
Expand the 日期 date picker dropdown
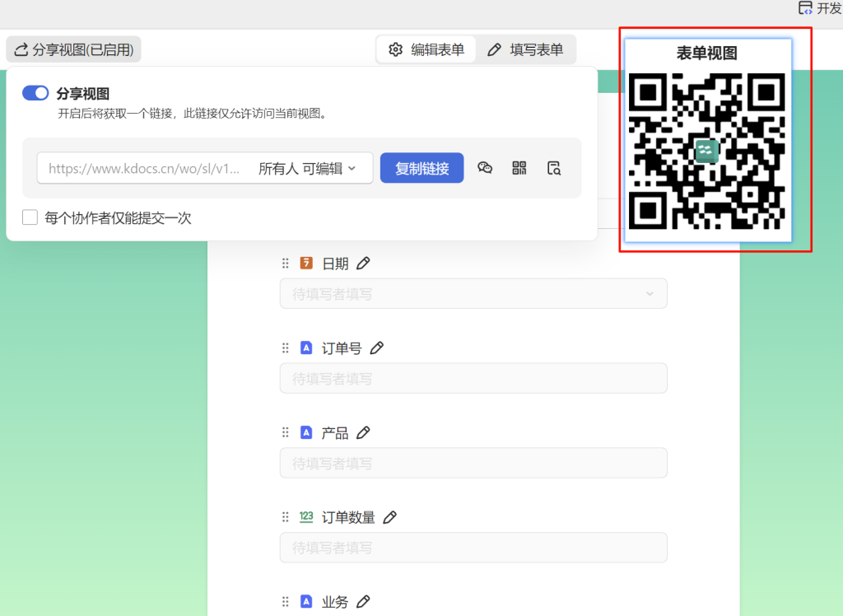point(650,294)
